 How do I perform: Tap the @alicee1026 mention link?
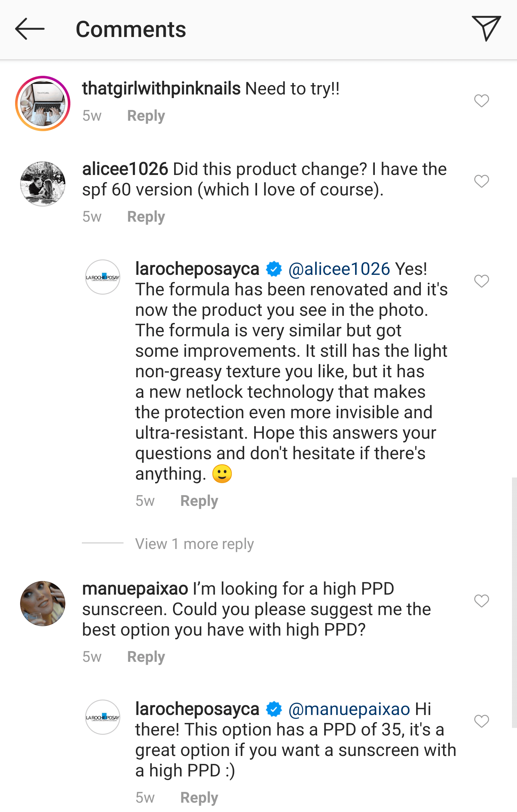tap(339, 269)
